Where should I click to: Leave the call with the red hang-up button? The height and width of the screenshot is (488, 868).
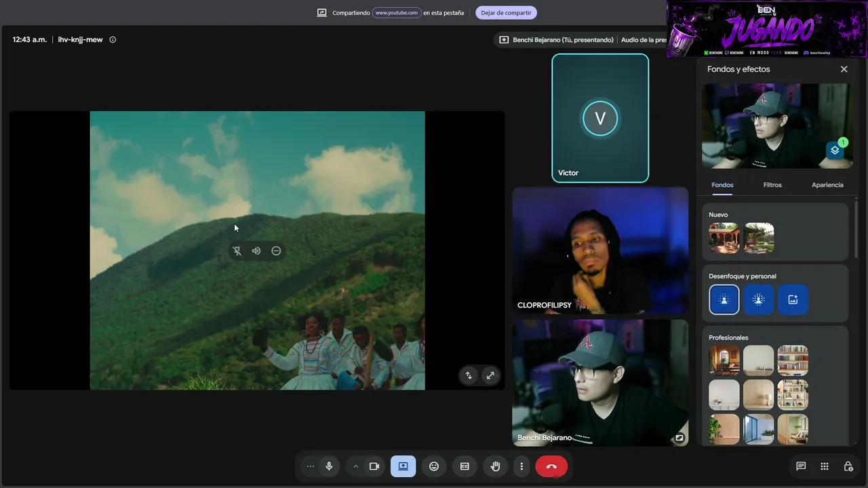[x=551, y=466]
